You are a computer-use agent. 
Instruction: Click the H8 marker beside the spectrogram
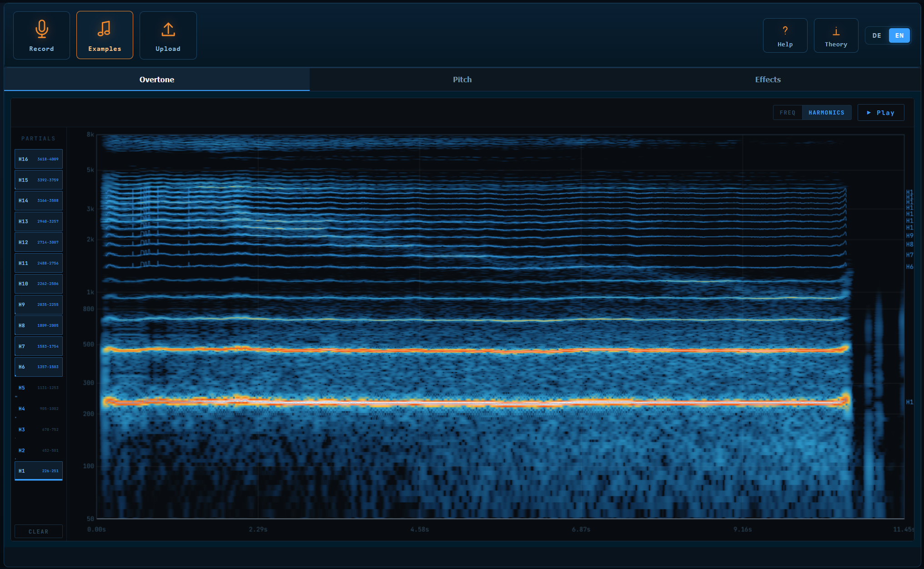point(909,245)
